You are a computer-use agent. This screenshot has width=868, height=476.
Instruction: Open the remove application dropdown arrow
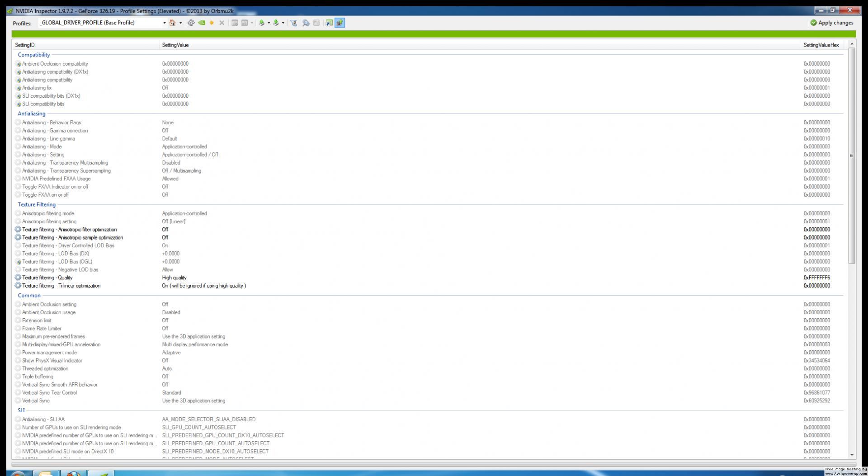(252, 23)
